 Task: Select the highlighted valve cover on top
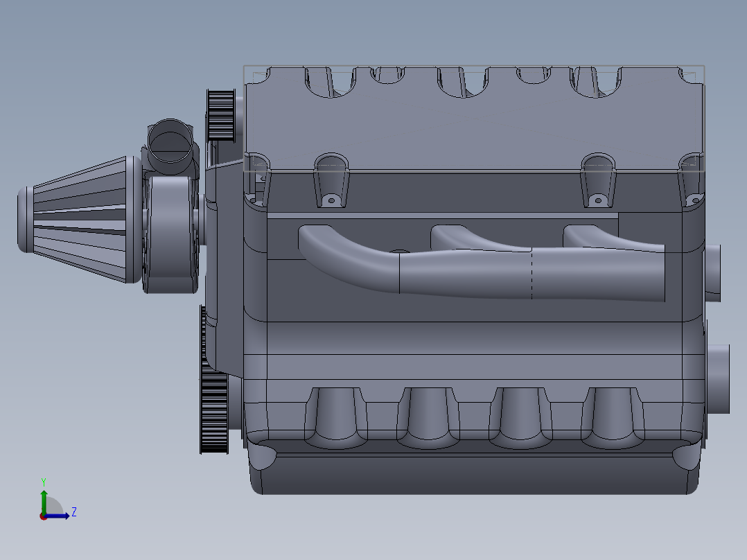click(x=473, y=119)
